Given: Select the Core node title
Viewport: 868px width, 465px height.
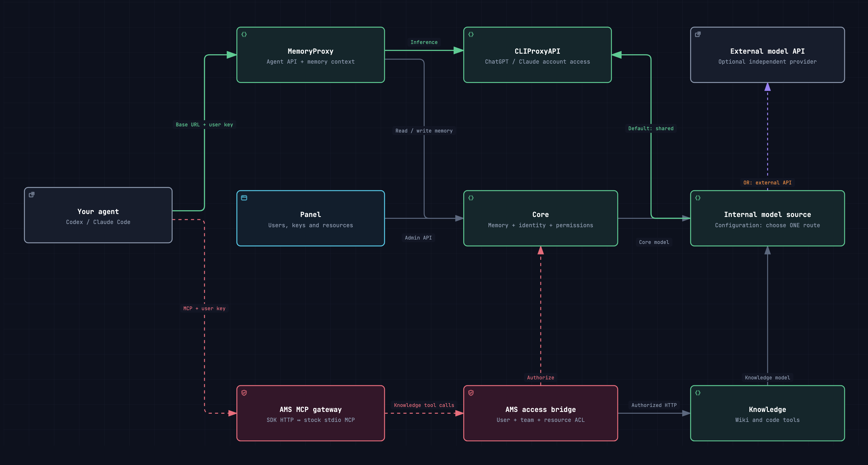Looking at the screenshot, I should [540, 214].
